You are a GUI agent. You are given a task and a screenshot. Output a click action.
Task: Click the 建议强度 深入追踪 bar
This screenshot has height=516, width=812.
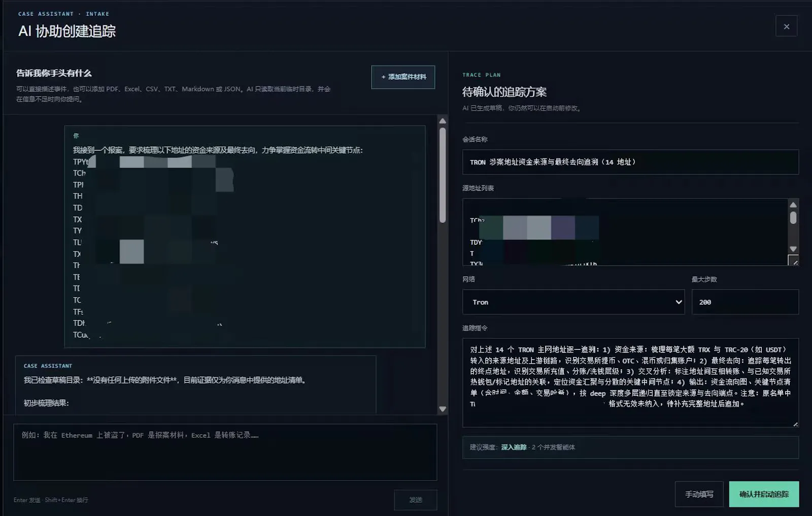(630, 447)
